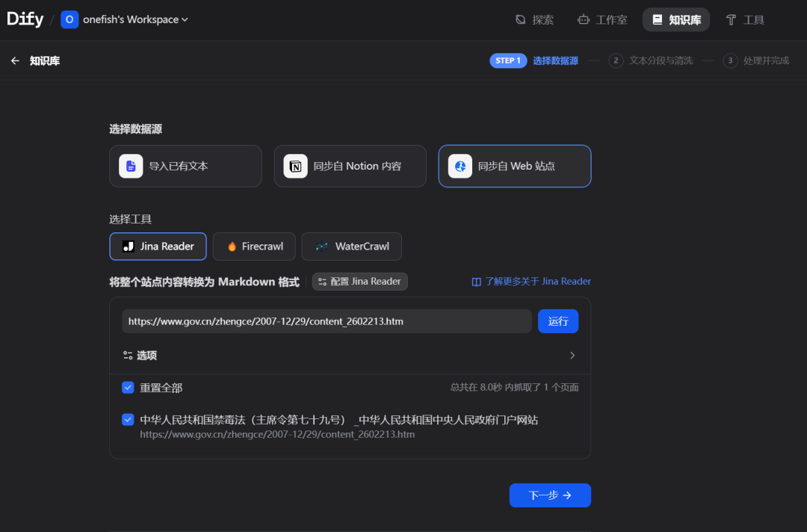Click the Dify logo
Viewport: 807px width, 532px height.
pos(25,19)
